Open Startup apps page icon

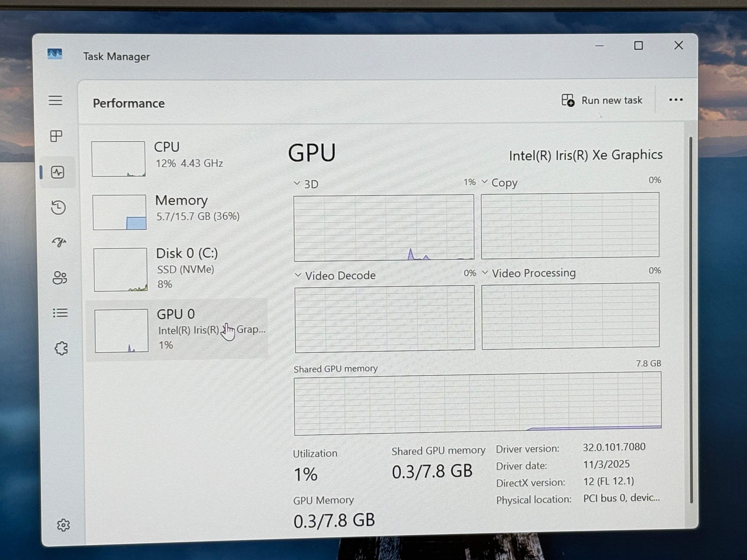point(59,242)
